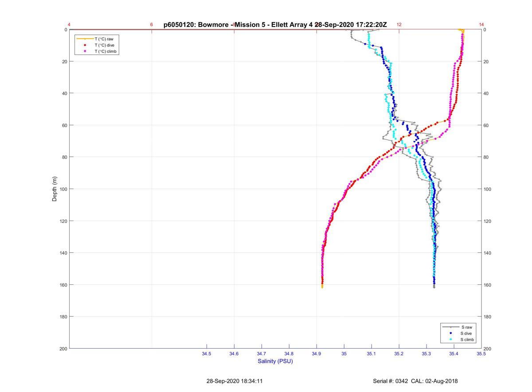The height and width of the screenshot is (392, 532).
Task: Click left depth axis tick 160
Action: (x=63, y=285)
